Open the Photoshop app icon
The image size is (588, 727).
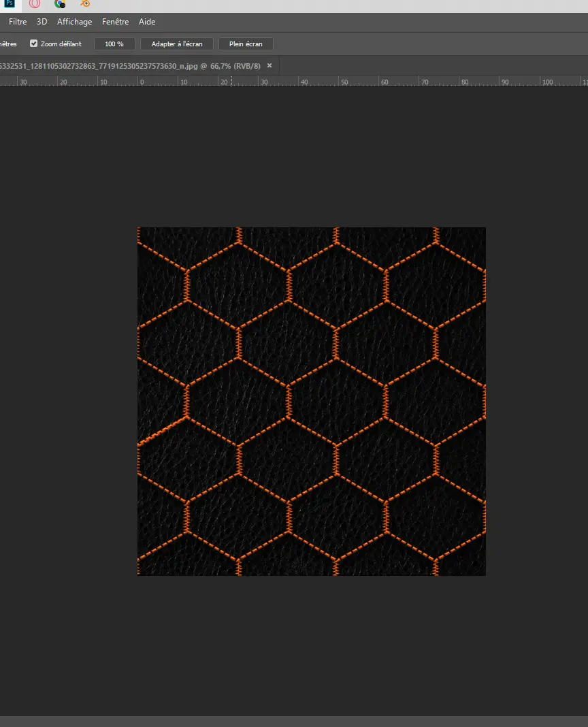click(x=10, y=3)
